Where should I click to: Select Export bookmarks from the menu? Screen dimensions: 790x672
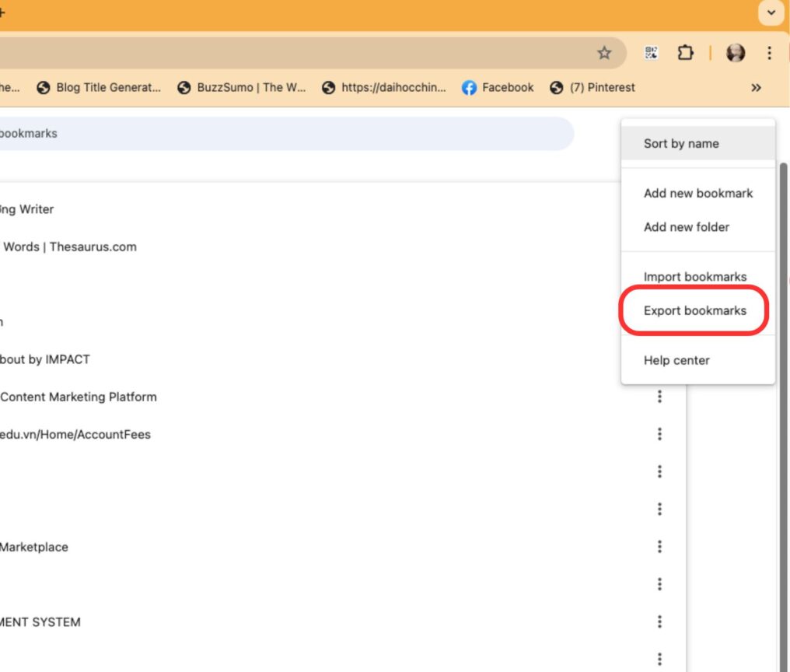pyautogui.click(x=694, y=310)
